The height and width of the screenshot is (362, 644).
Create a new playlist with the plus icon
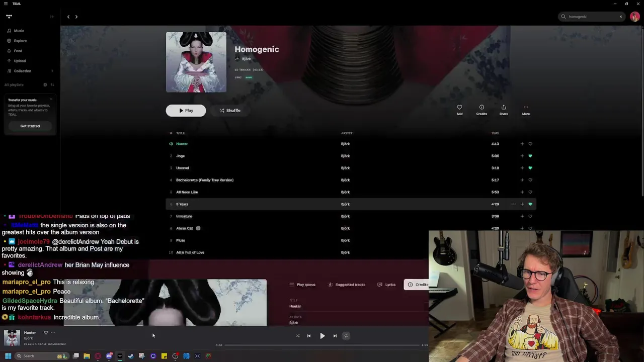click(45, 85)
